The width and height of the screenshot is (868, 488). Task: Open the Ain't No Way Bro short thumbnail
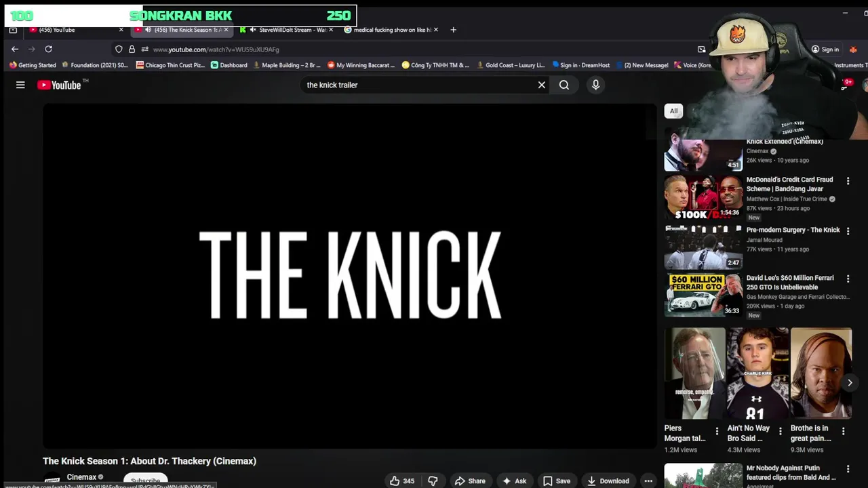[x=758, y=373]
